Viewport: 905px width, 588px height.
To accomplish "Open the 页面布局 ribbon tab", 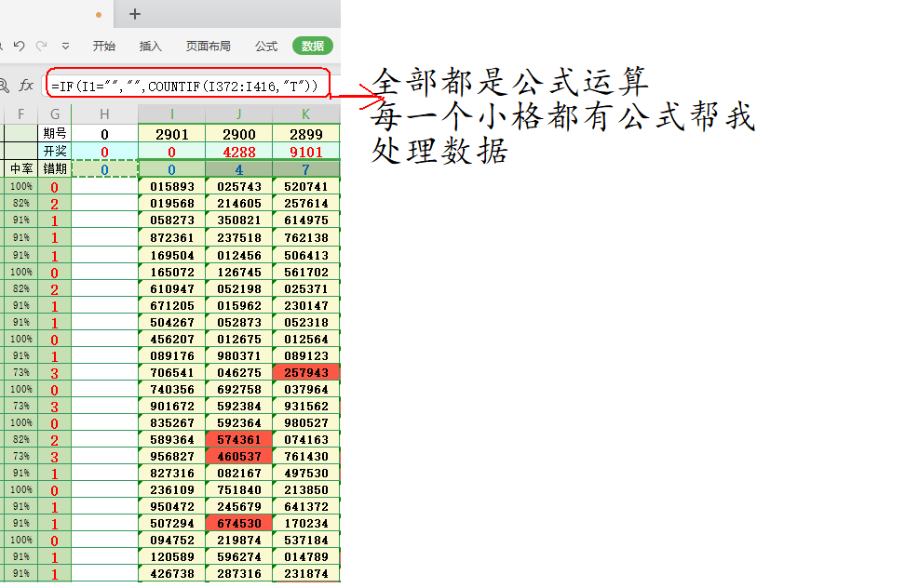I will pyautogui.click(x=208, y=47).
